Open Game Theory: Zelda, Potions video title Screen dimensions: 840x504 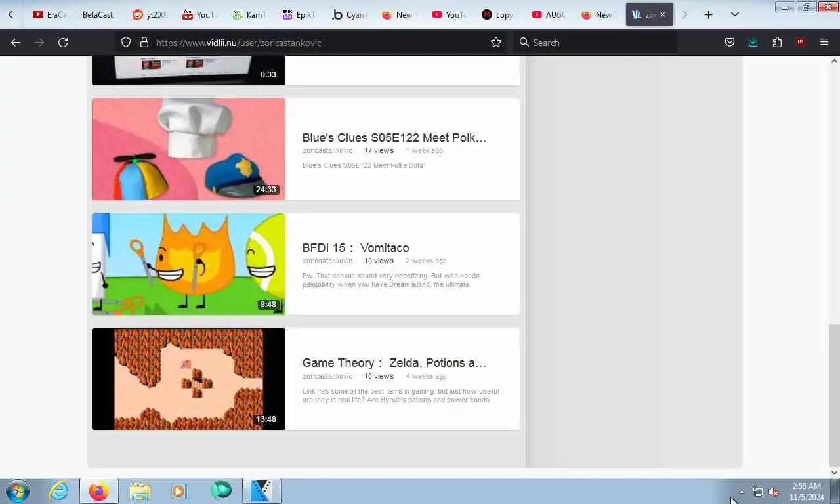point(394,363)
